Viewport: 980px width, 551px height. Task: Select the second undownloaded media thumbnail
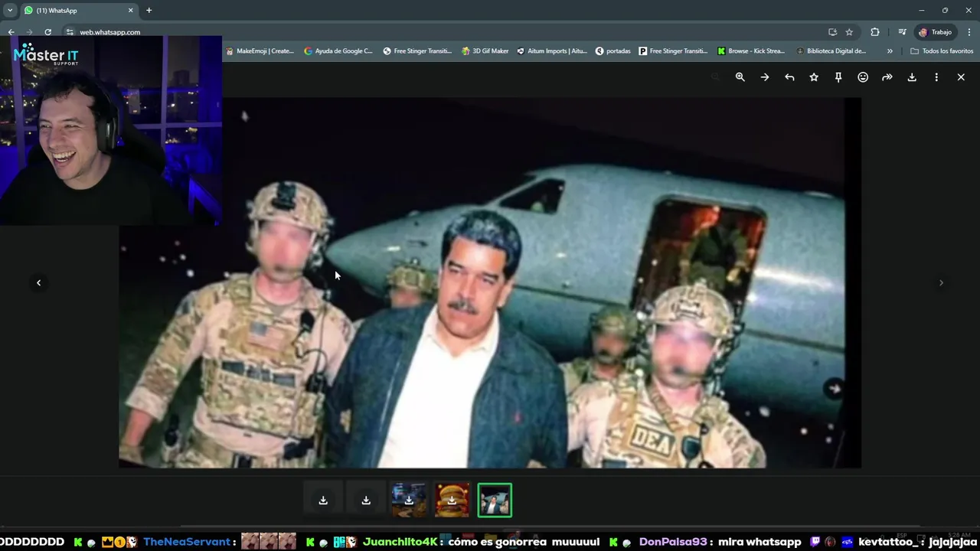click(366, 500)
